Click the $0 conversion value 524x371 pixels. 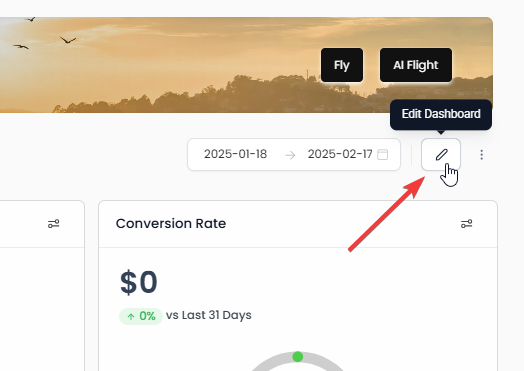tap(139, 282)
